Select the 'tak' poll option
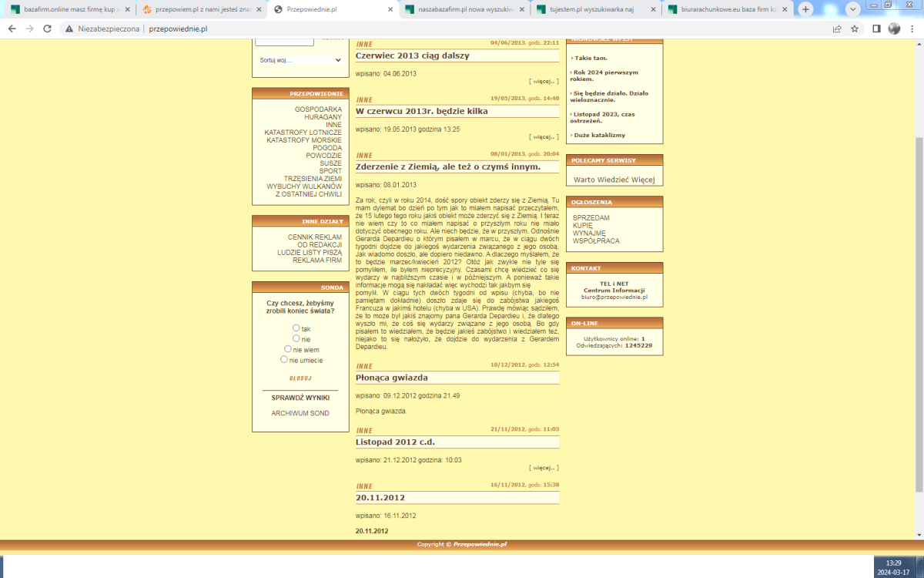 296,328
